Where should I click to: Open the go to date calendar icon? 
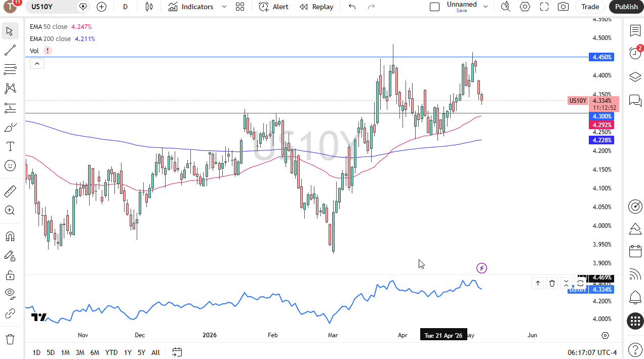click(177, 352)
